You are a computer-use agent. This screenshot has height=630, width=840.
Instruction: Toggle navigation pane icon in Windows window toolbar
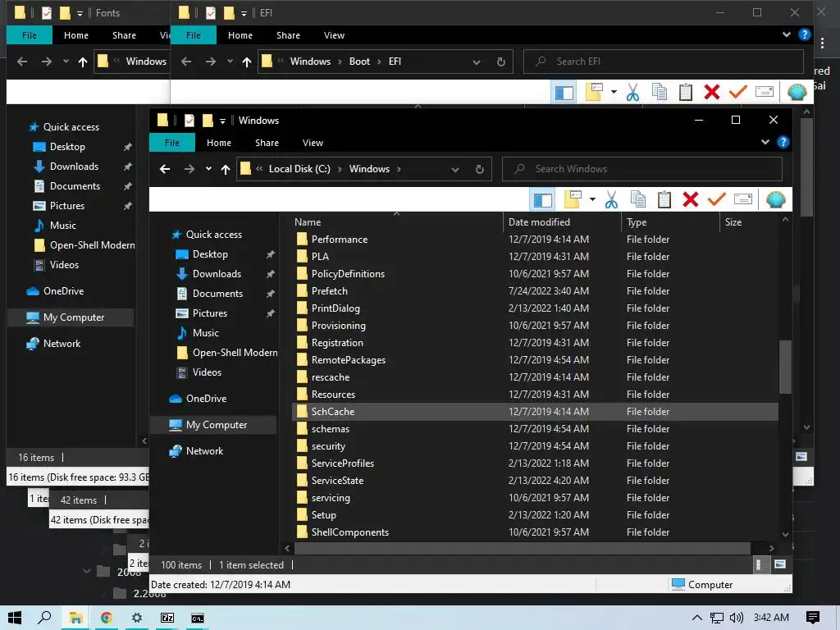[x=543, y=200]
